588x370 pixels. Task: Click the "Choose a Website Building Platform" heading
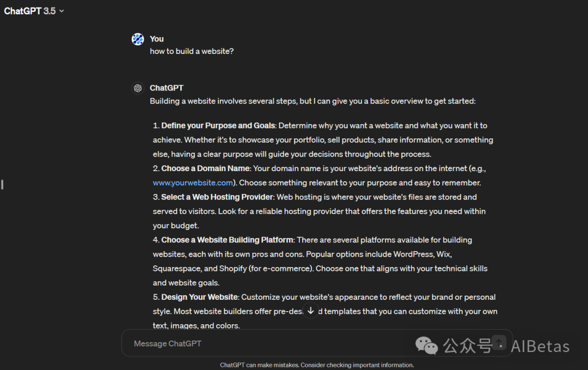[x=227, y=240]
